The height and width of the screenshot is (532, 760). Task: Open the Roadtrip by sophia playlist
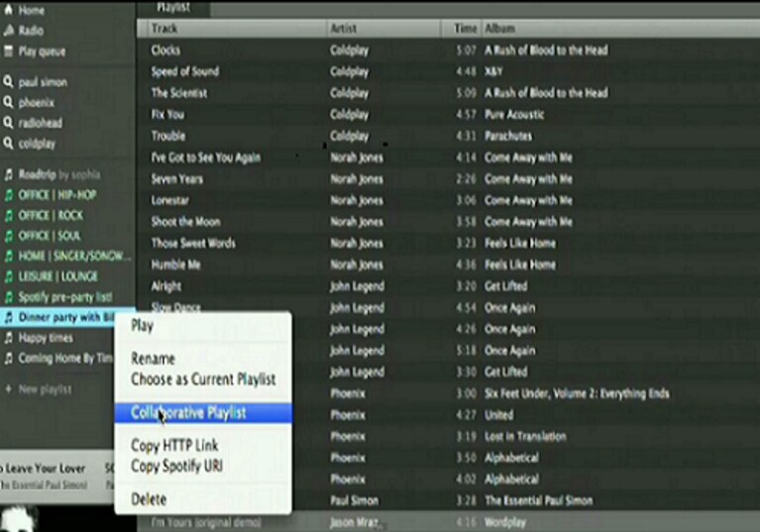[x=59, y=174]
